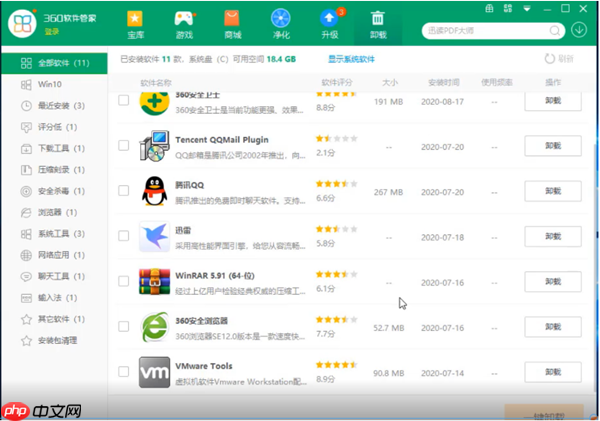The height and width of the screenshot is (421, 600).
Task: Open the 宝库 software library tab
Action: (135, 24)
